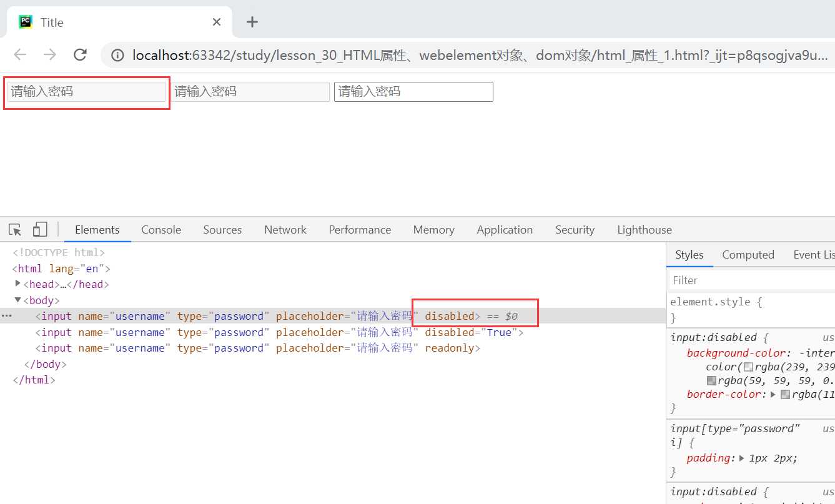Toggle the device toolbar icon

pos(40,230)
